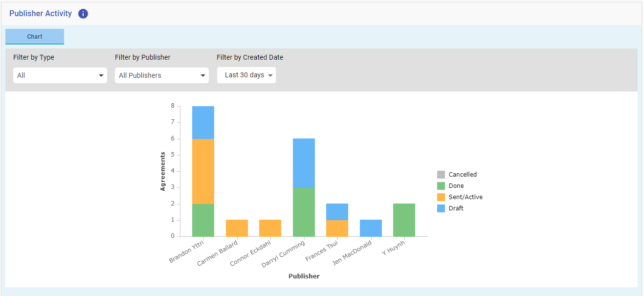Open the Filter by Type dropdown
The image size is (644, 296).
tap(60, 75)
